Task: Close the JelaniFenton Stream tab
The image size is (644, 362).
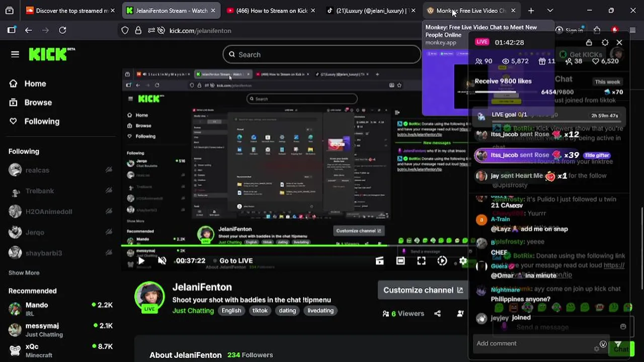Action: click(213, 11)
